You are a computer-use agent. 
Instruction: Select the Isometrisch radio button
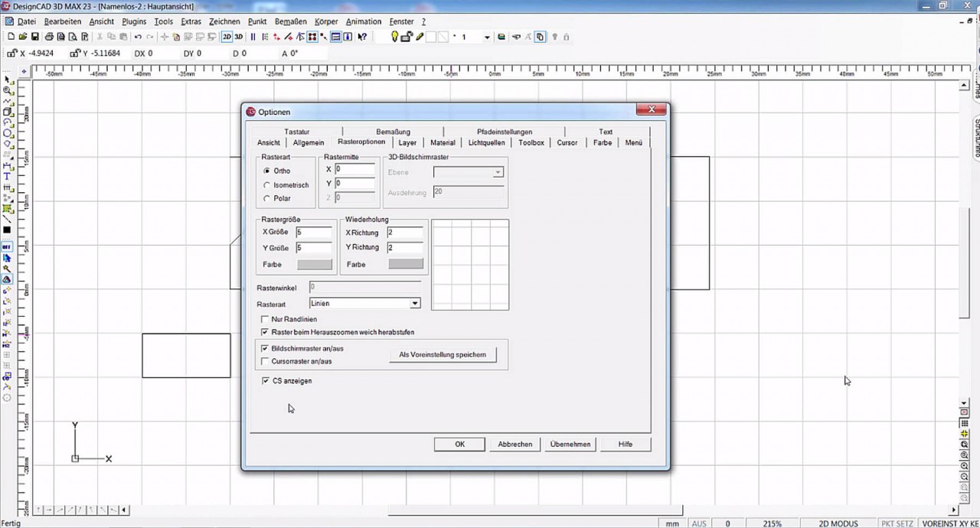pyautogui.click(x=266, y=184)
